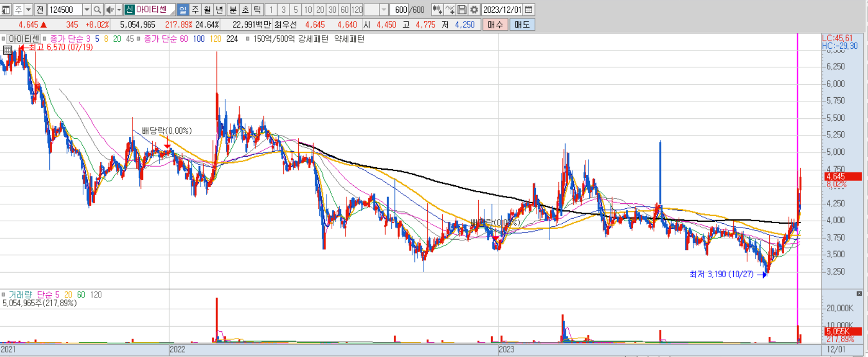
Task: Click the date field 2023/12/01
Action: coord(502,9)
